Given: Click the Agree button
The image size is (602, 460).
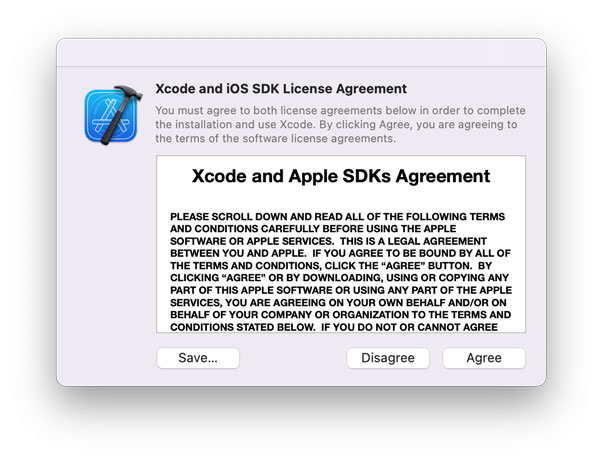Looking at the screenshot, I should [484, 358].
